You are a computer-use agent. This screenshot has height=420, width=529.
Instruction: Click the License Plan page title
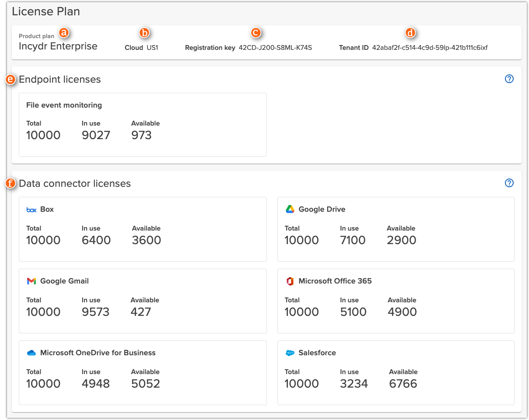coord(46,12)
